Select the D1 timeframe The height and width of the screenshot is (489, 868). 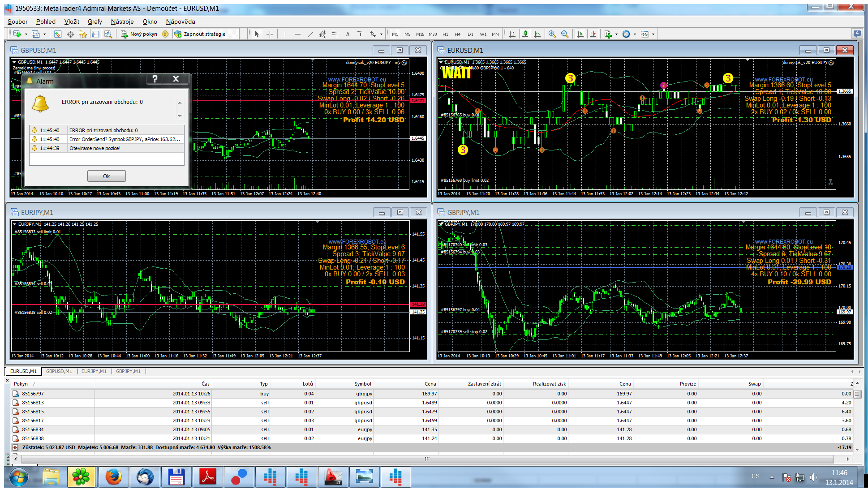470,34
